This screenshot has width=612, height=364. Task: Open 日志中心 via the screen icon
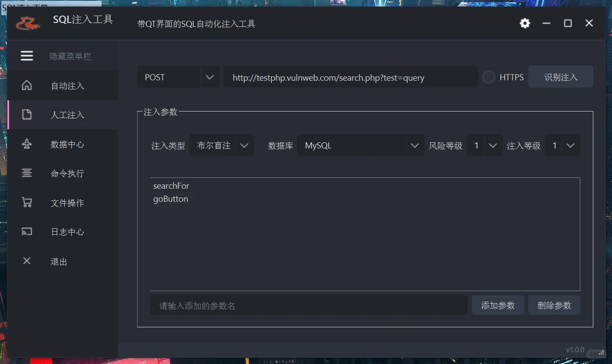[26, 231]
